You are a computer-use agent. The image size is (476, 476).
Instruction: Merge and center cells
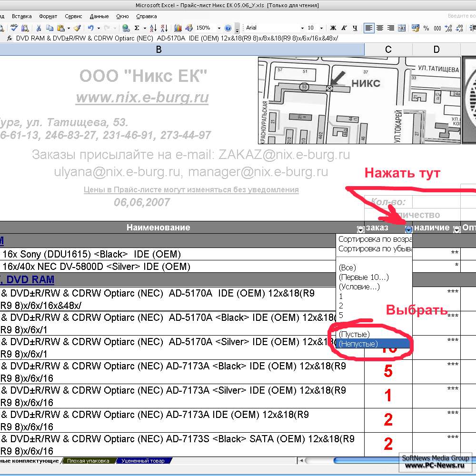coord(402,28)
